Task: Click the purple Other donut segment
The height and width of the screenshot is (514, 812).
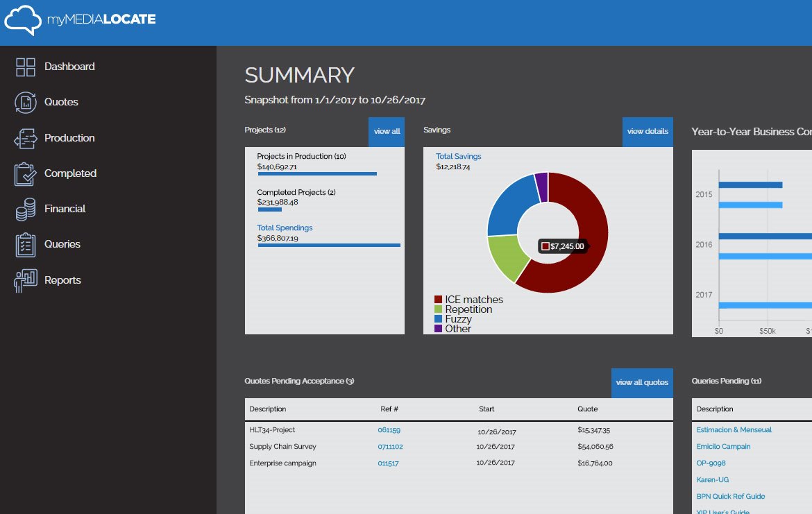Action: [x=542, y=187]
